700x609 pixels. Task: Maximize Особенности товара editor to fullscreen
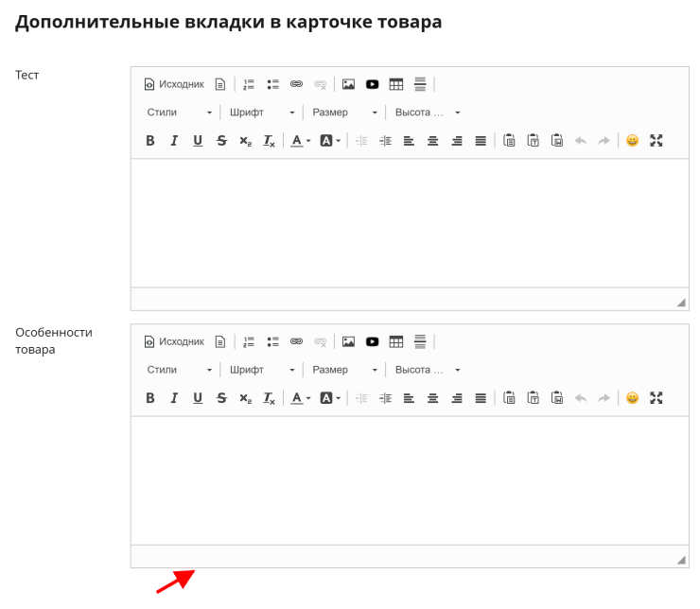656,398
